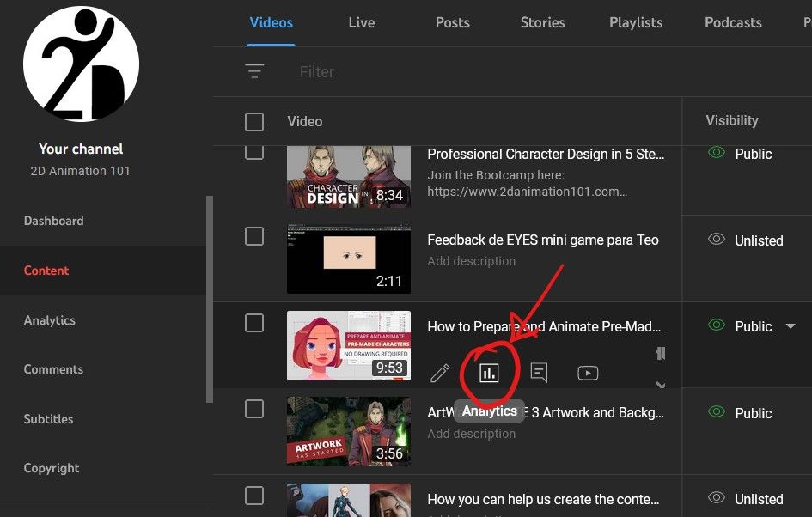This screenshot has height=517, width=812.
Task: Switch to the Live tab
Action: 361,23
